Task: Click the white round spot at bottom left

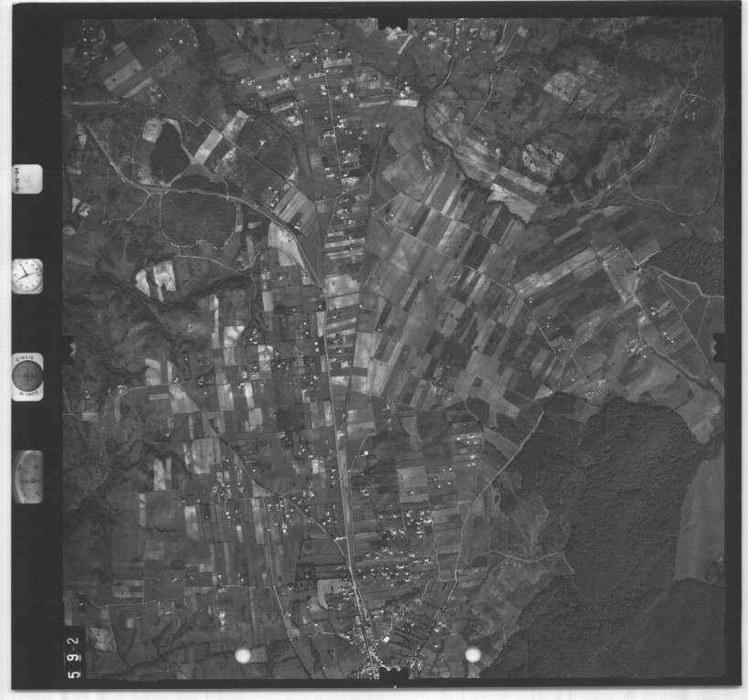Action: click(x=243, y=655)
